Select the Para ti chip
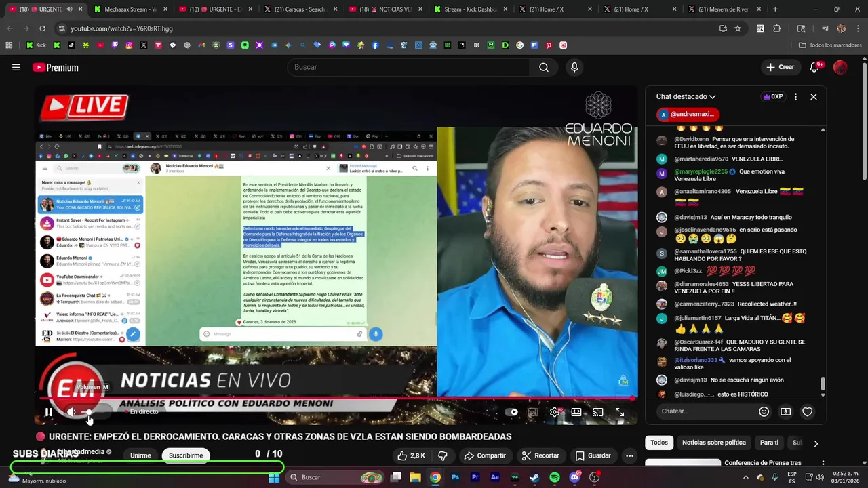Viewport: 868px width, 488px height. point(769,443)
